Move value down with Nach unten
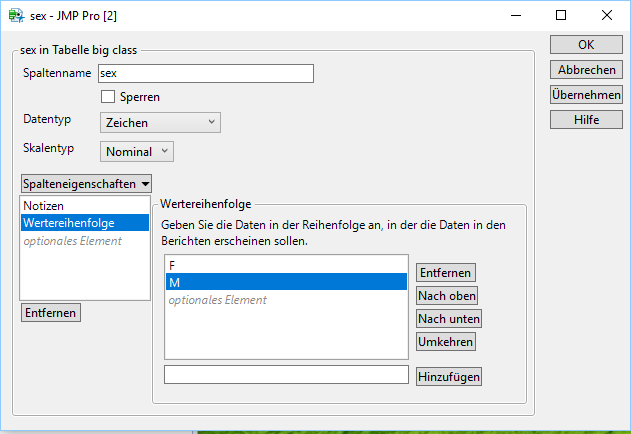The width and height of the screenshot is (631, 434). click(x=449, y=318)
